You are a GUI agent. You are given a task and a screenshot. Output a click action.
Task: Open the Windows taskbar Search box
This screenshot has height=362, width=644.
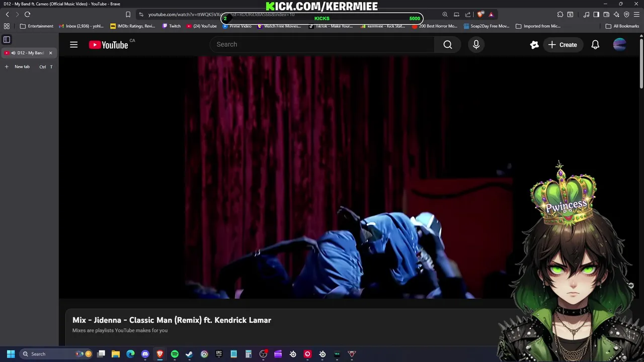coord(55,354)
